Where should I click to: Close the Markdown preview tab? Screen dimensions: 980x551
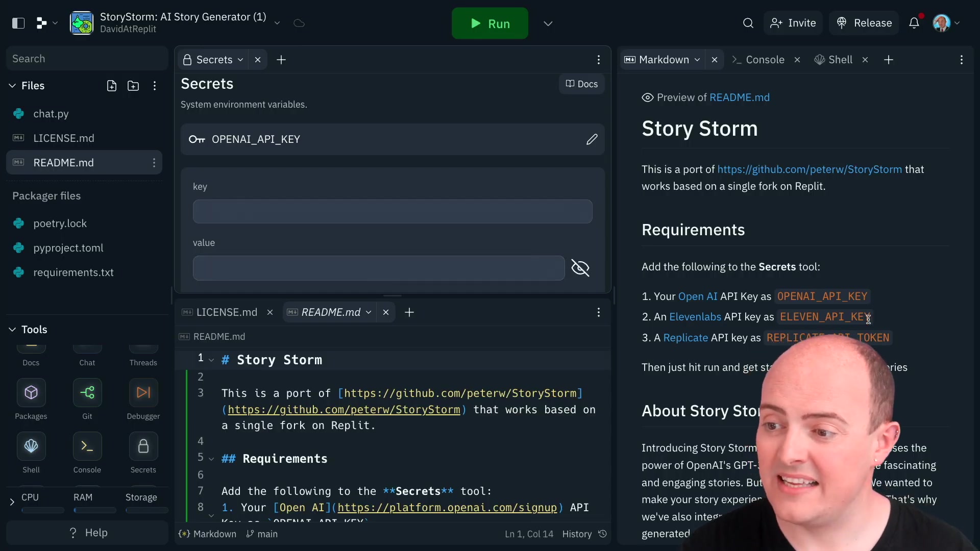(715, 60)
